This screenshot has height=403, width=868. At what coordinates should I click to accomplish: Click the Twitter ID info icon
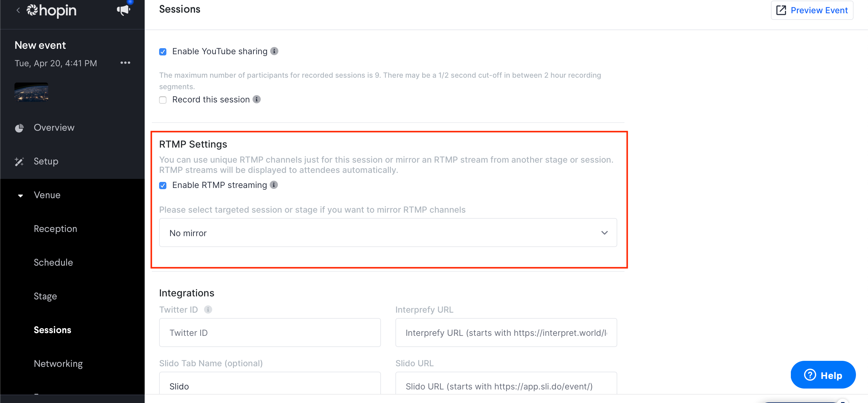(x=208, y=309)
